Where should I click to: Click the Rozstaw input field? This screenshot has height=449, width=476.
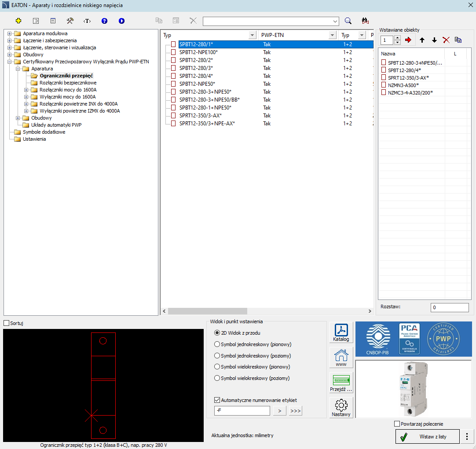coord(450,307)
